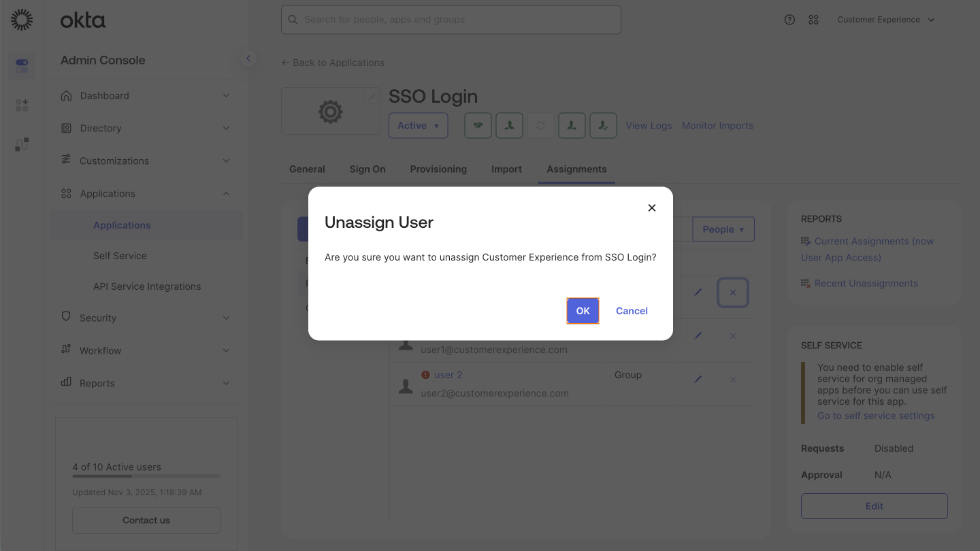Open the Recent Unassignments report link
The image size is (980, 551).
coord(866,283)
